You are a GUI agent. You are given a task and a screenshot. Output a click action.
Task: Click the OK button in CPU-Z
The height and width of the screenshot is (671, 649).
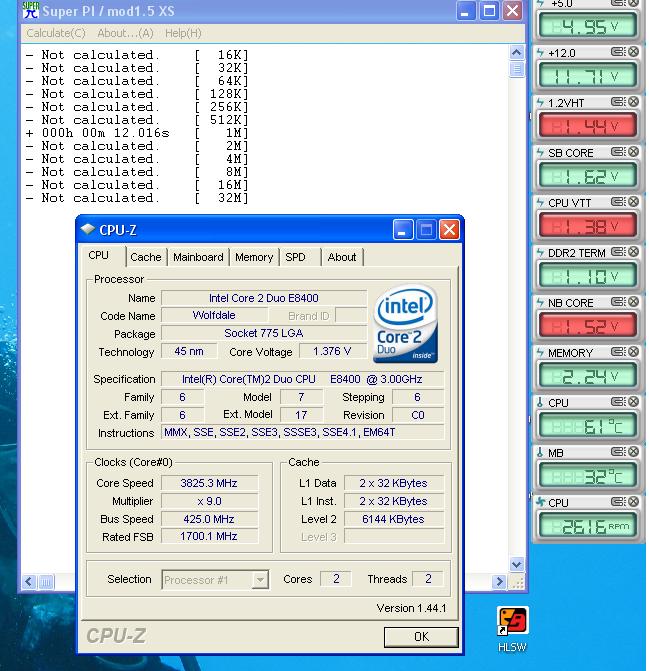click(x=421, y=637)
